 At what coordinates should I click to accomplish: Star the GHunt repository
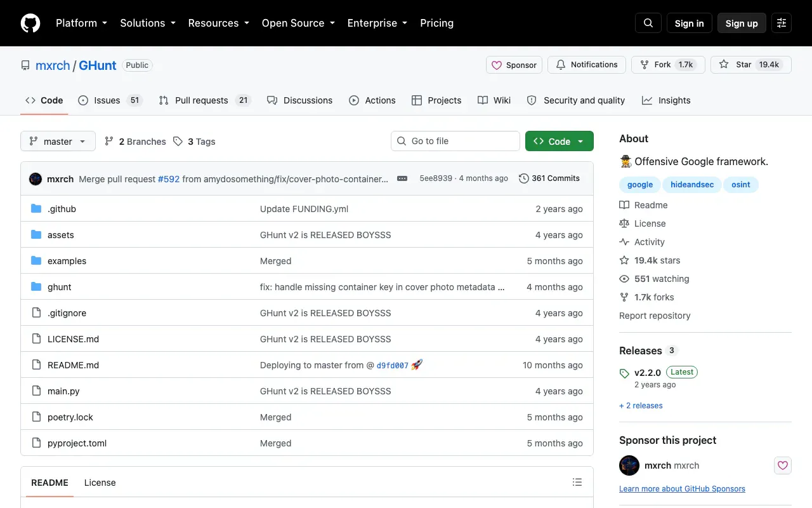735,65
